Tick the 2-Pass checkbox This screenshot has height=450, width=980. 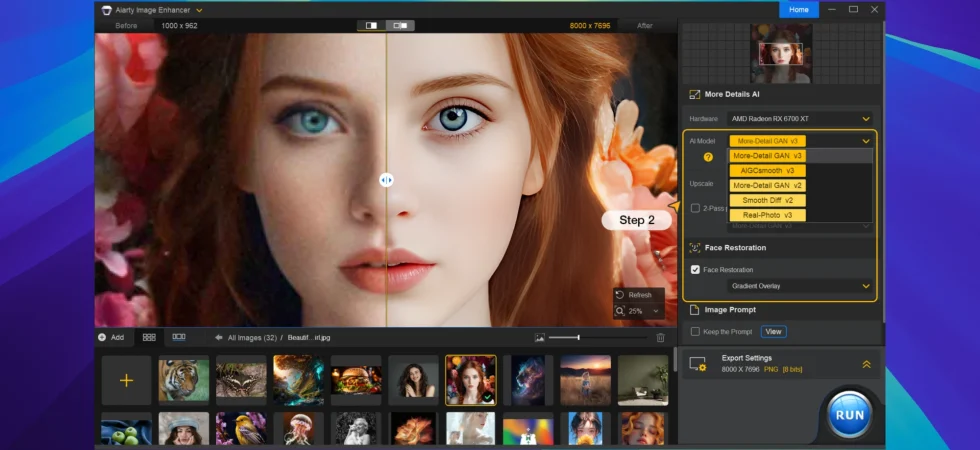point(695,208)
